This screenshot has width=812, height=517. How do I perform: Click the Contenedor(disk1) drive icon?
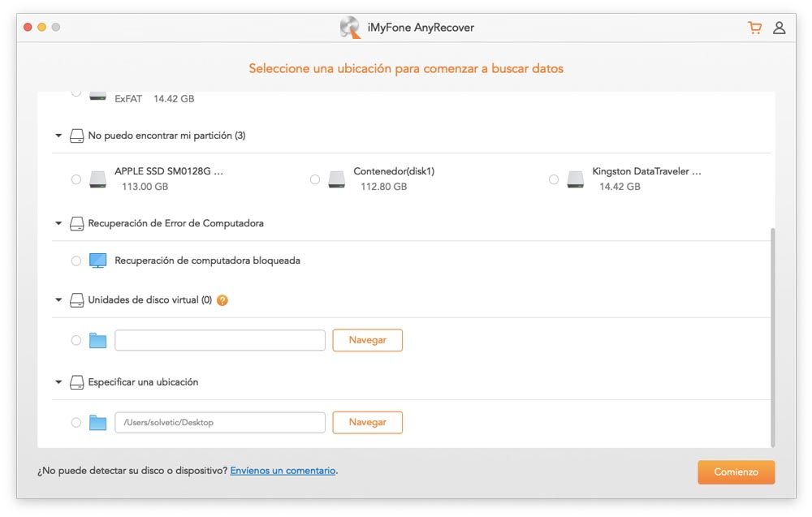337,179
